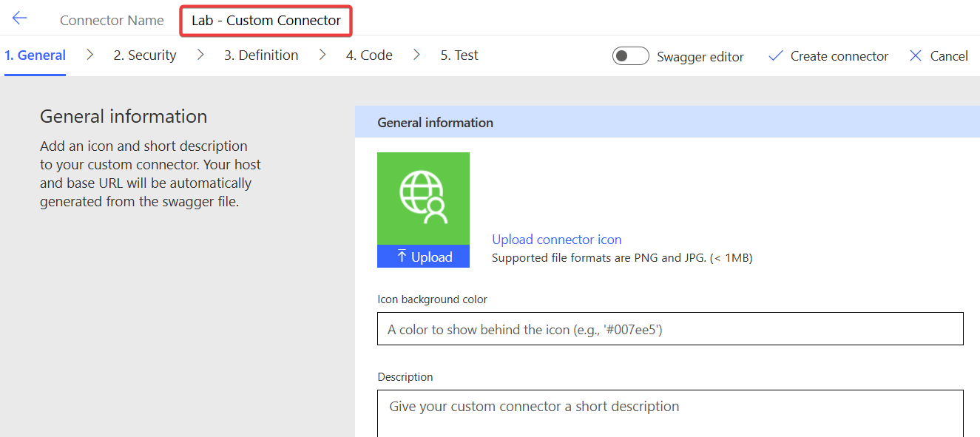Image resolution: width=980 pixels, height=437 pixels.
Task: Click the upload arrow icon on Upload button
Action: [x=400, y=256]
